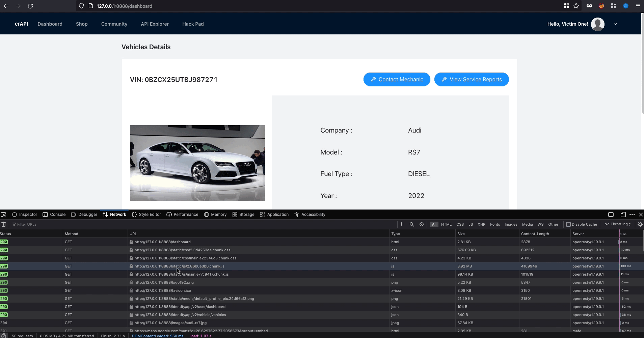Screen dimensions: 644x338
Task: Open devtools three-dots options menu
Action: pos(632,215)
